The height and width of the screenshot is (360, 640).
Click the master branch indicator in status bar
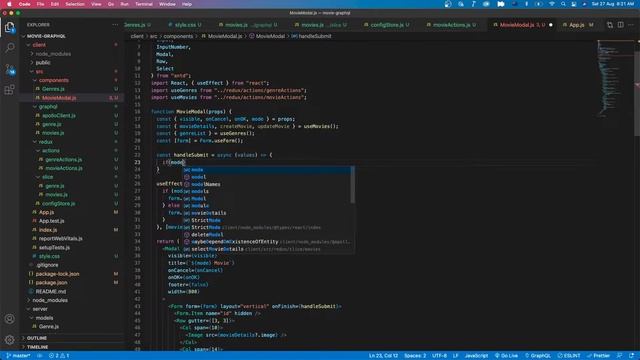18,356
